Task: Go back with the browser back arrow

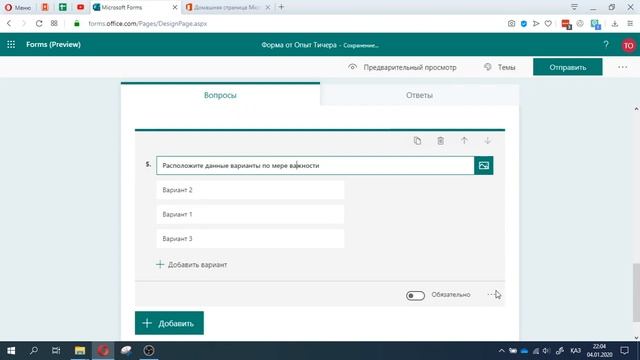Action: coord(9,24)
